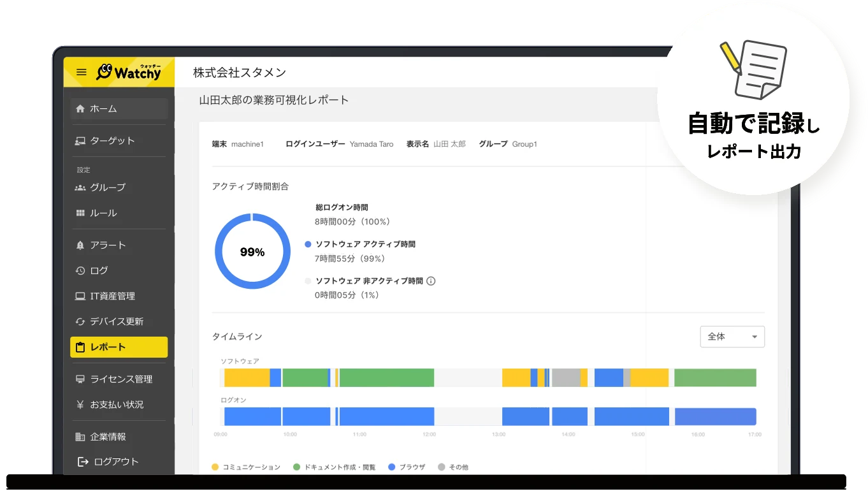The height and width of the screenshot is (496, 868).
Task: Click the ログ history icon
Action: 80,270
